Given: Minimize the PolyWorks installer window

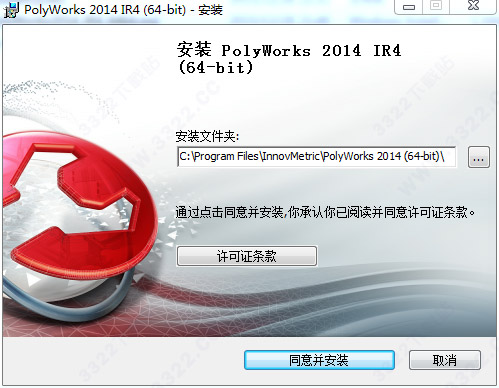Looking at the screenshot, I should point(408,7).
